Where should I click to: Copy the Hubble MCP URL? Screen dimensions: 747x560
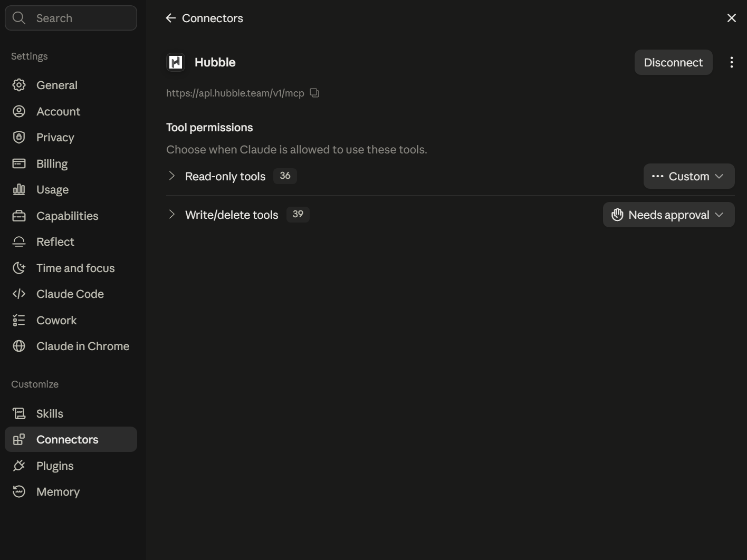coord(314,93)
